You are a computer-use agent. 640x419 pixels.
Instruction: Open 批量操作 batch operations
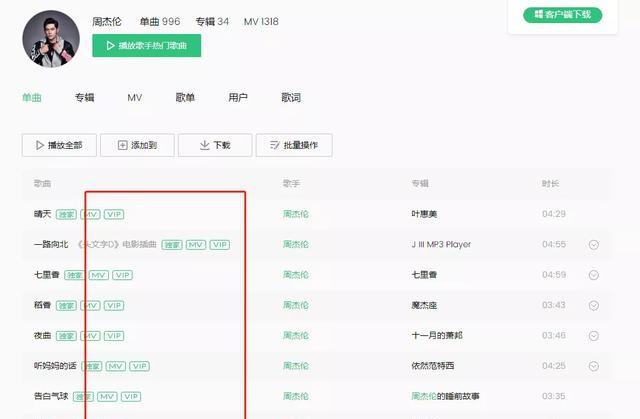[294, 145]
